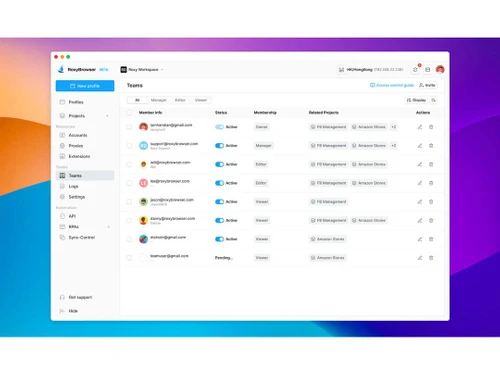Edit the lee@roxybrowser.com member
The width and height of the screenshot is (500, 375).
[420, 183]
